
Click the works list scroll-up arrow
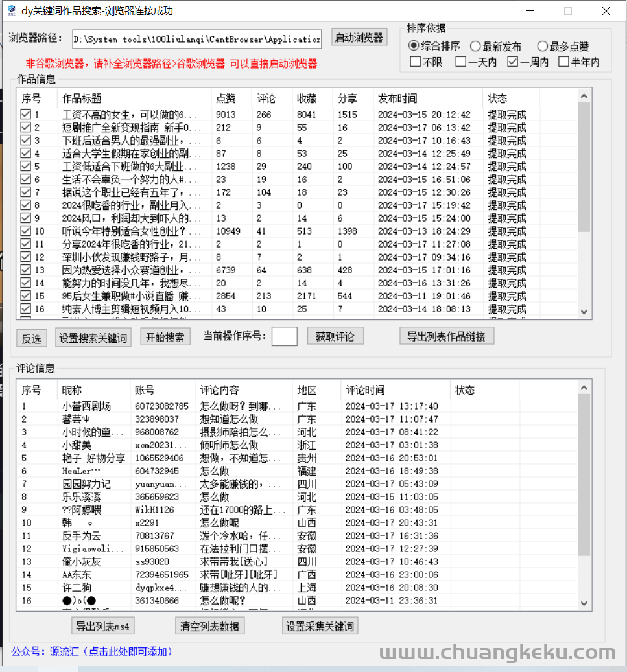(584, 97)
